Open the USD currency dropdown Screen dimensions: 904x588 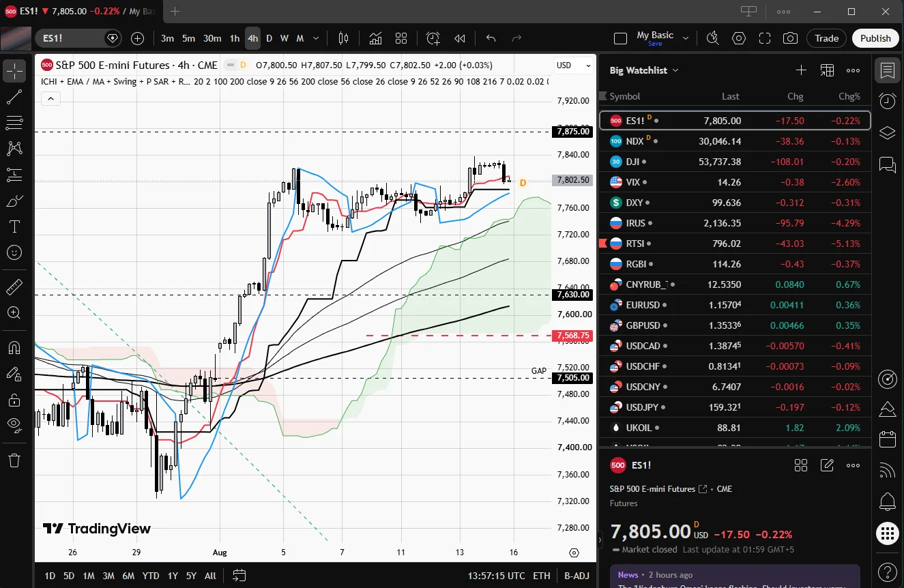click(x=574, y=65)
